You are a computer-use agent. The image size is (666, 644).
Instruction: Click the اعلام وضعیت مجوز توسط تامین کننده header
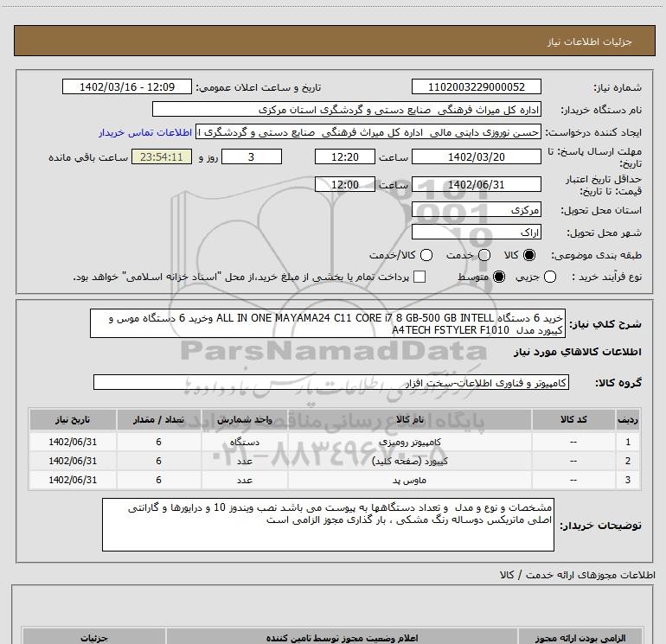click(342, 638)
